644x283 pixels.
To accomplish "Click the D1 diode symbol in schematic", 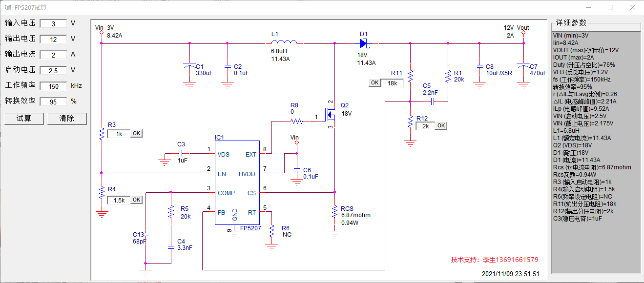I will [x=364, y=43].
